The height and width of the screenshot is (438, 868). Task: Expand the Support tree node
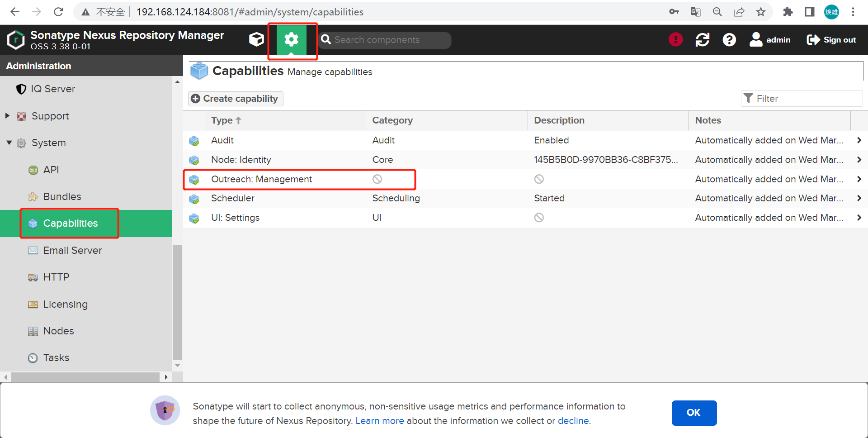(x=7, y=116)
